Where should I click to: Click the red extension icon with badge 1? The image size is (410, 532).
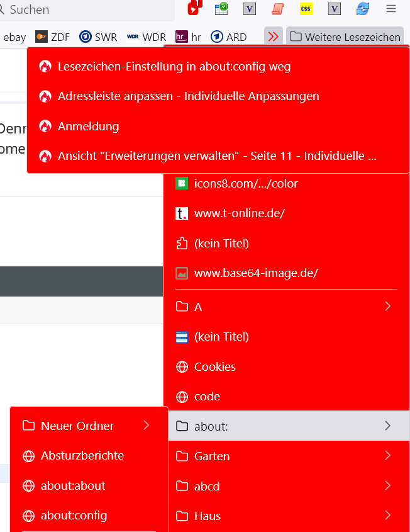194,9
